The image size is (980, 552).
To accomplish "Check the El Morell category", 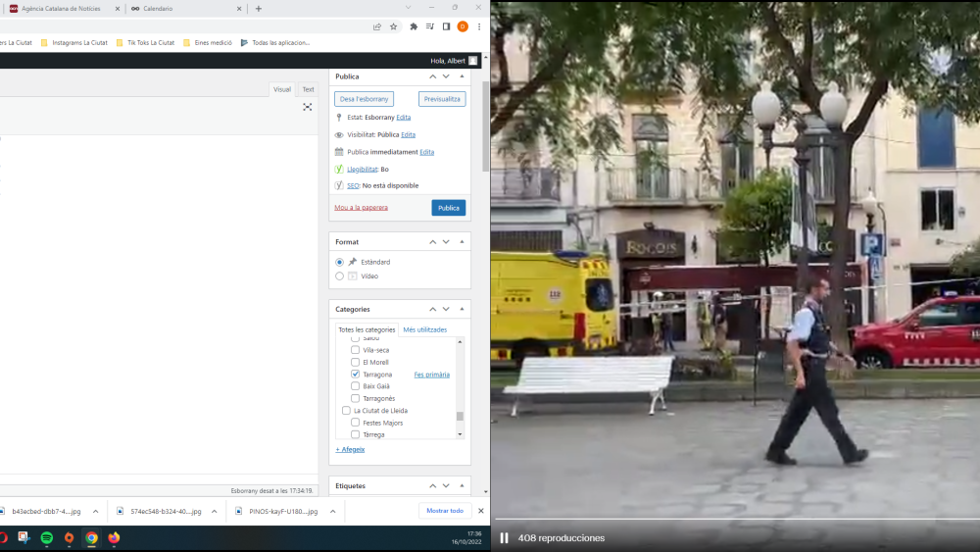I will point(355,362).
